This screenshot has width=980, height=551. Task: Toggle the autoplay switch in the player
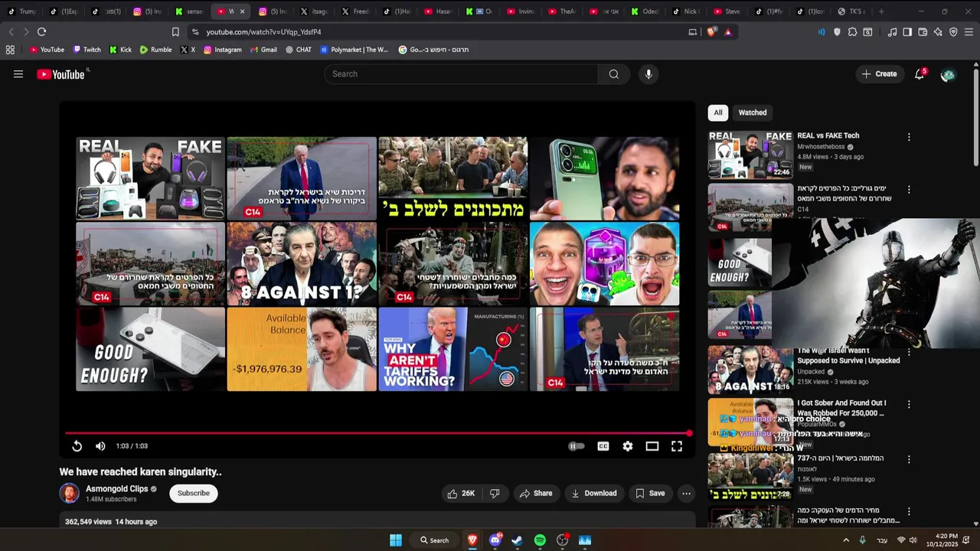pyautogui.click(x=577, y=446)
